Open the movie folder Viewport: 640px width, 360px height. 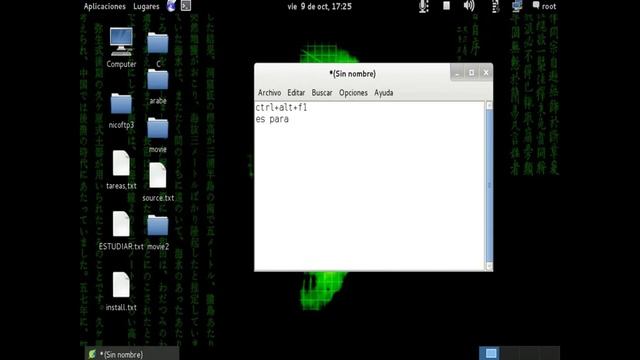pyautogui.click(x=158, y=128)
